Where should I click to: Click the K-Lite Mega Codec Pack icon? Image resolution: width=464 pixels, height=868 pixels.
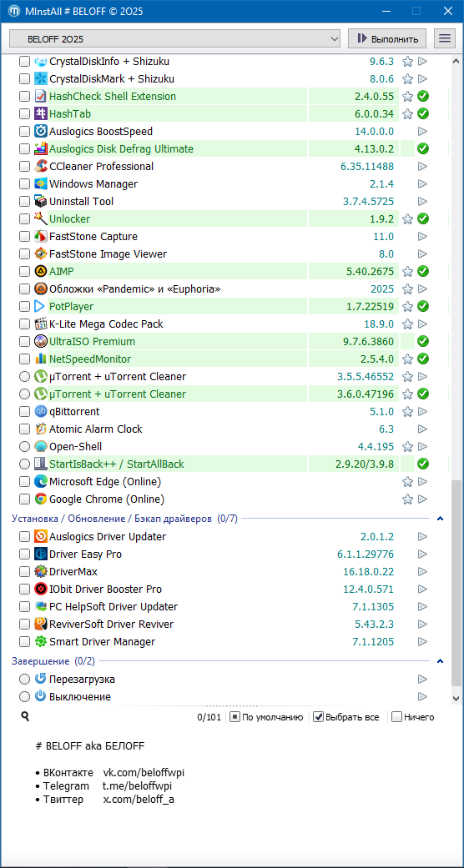pos(40,324)
